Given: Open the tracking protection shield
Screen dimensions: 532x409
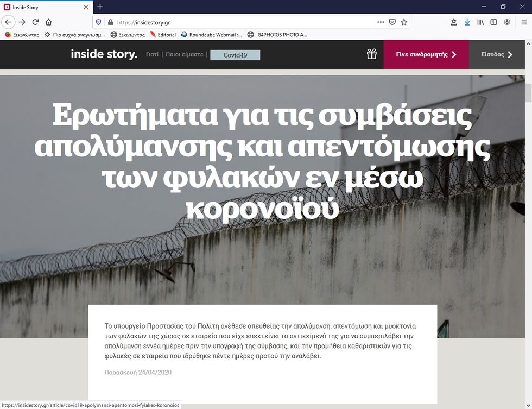Looking at the screenshot, I should 98,22.
